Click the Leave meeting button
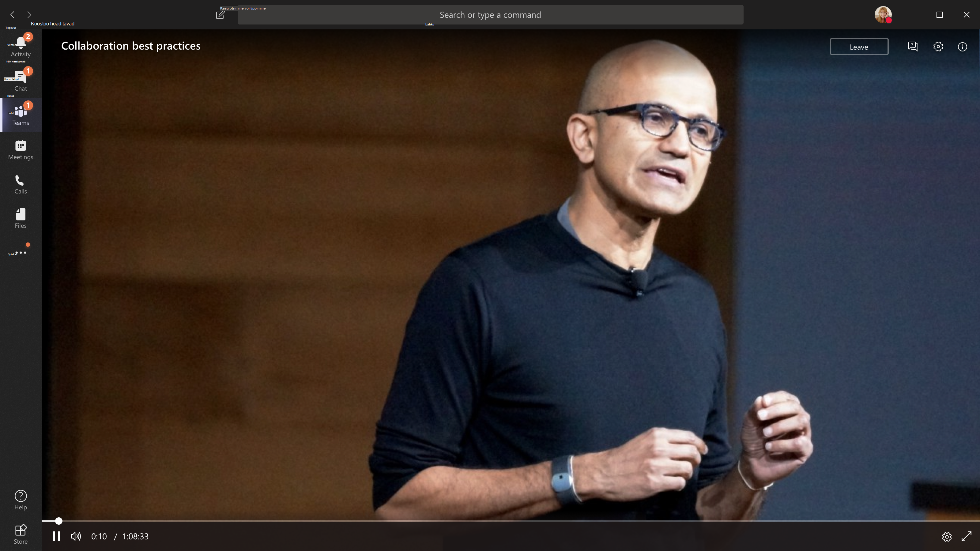Viewport: 980px width, 551px height. [858, 47]
